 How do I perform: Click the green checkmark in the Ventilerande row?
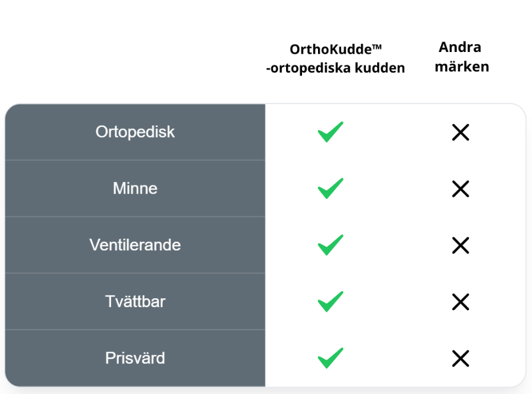(330, 245)
